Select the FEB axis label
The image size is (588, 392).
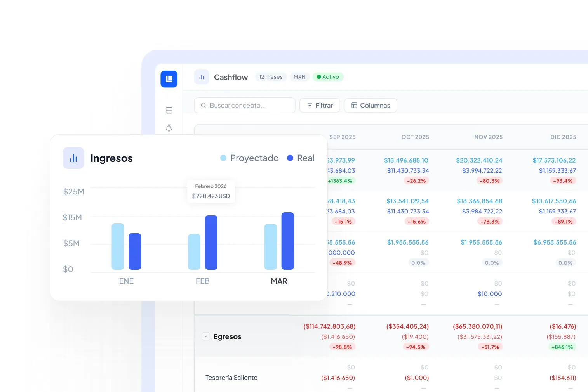tap(203, 281)
